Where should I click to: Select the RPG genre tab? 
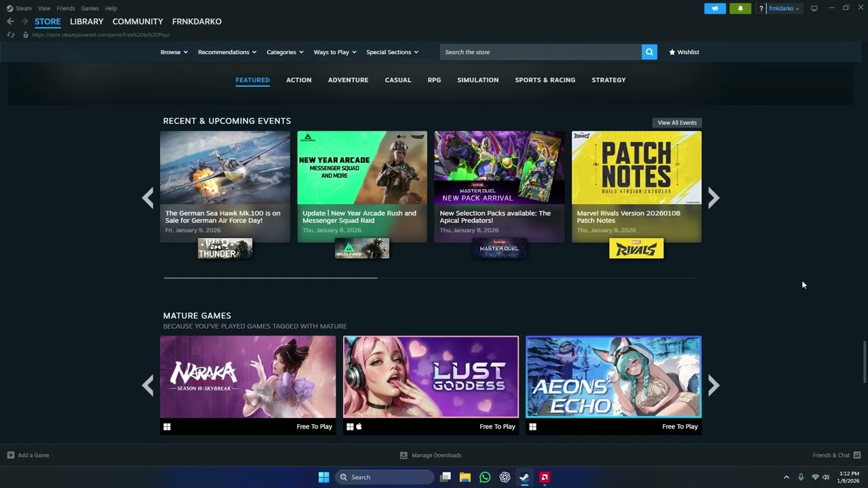point(434,80)
